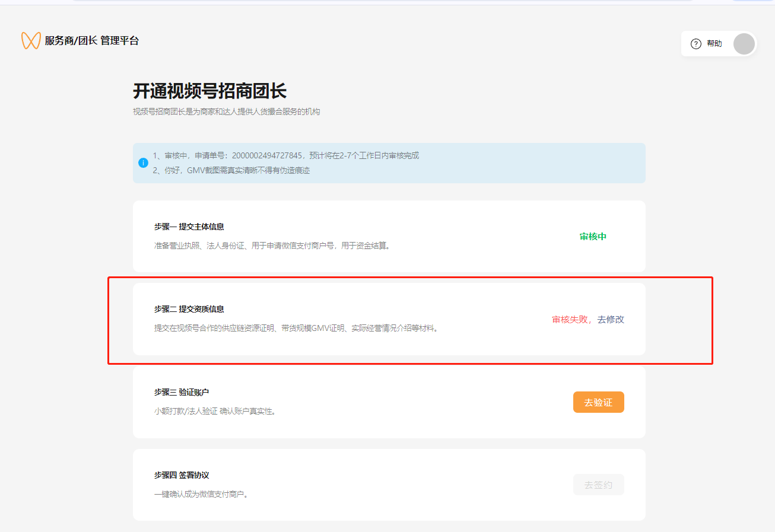Click the 步骤二 提交资质信息 title

(x=189, y=309)
